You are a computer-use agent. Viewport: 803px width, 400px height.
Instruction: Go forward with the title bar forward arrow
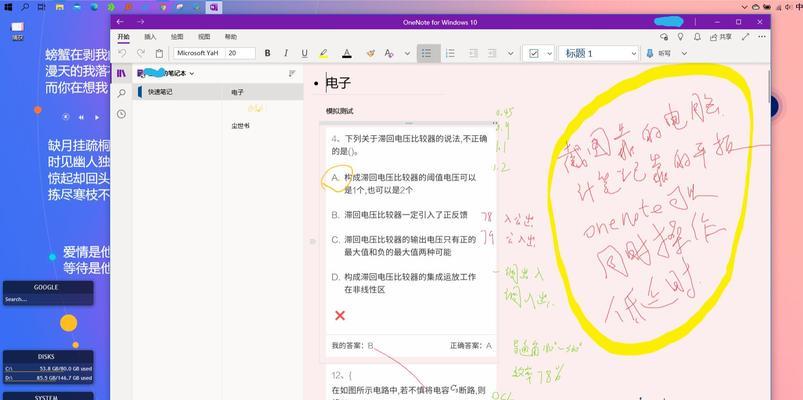click(140, 22)
